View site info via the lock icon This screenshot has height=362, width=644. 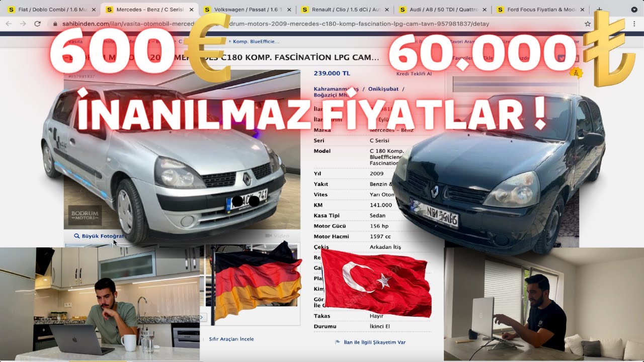coord(55,24)
